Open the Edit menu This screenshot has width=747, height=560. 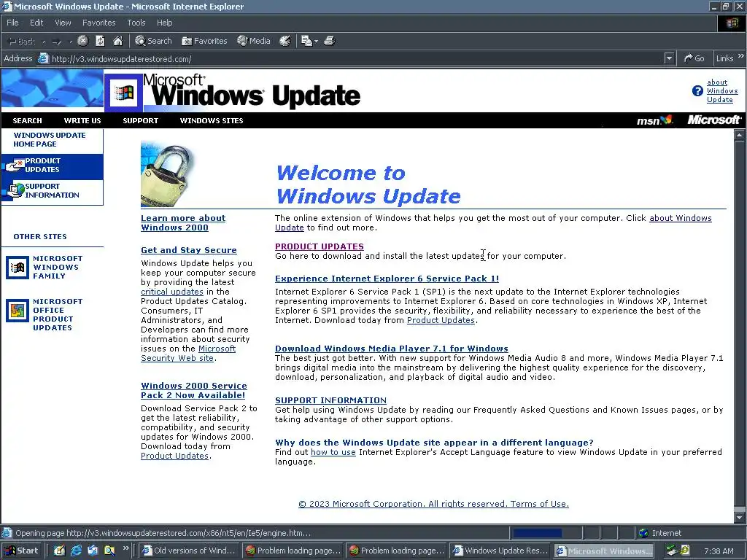36,23
